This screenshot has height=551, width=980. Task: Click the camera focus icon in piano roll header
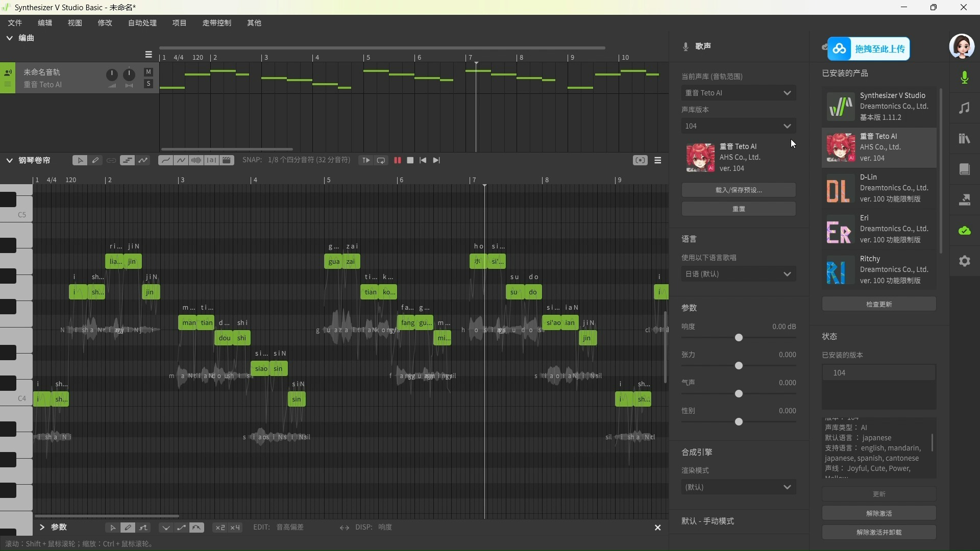pos(640,160)
